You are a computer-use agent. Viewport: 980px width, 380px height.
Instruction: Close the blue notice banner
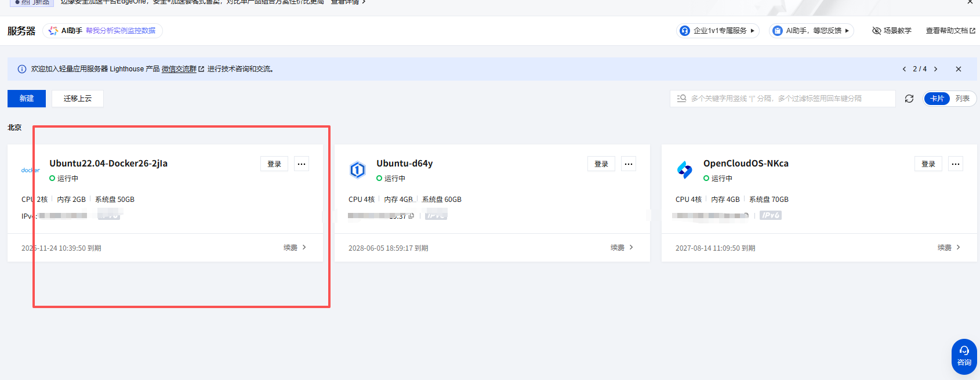959,69
